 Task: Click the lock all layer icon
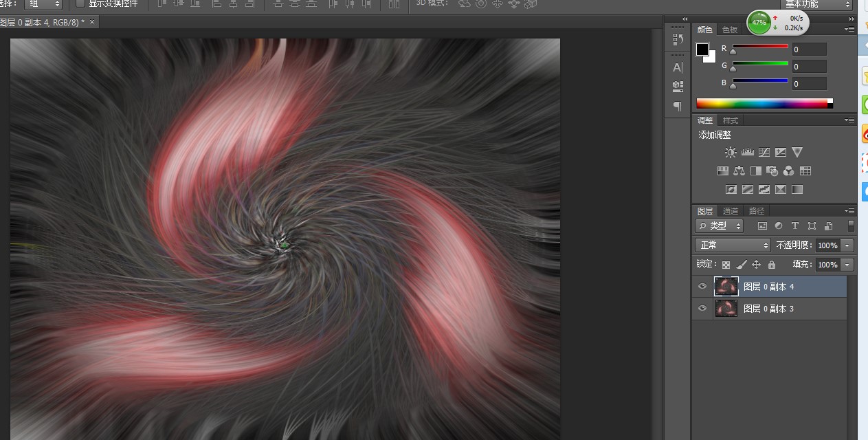771,265
